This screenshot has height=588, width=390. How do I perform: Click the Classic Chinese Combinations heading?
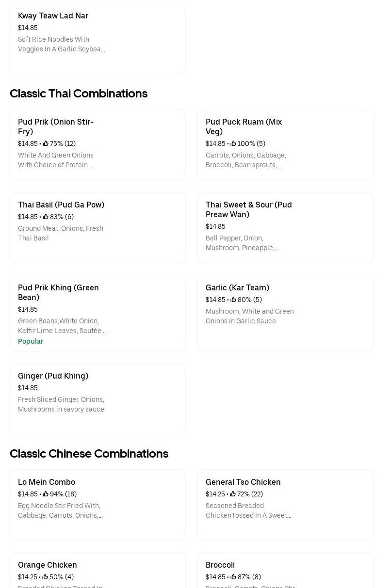coord(89,453)
